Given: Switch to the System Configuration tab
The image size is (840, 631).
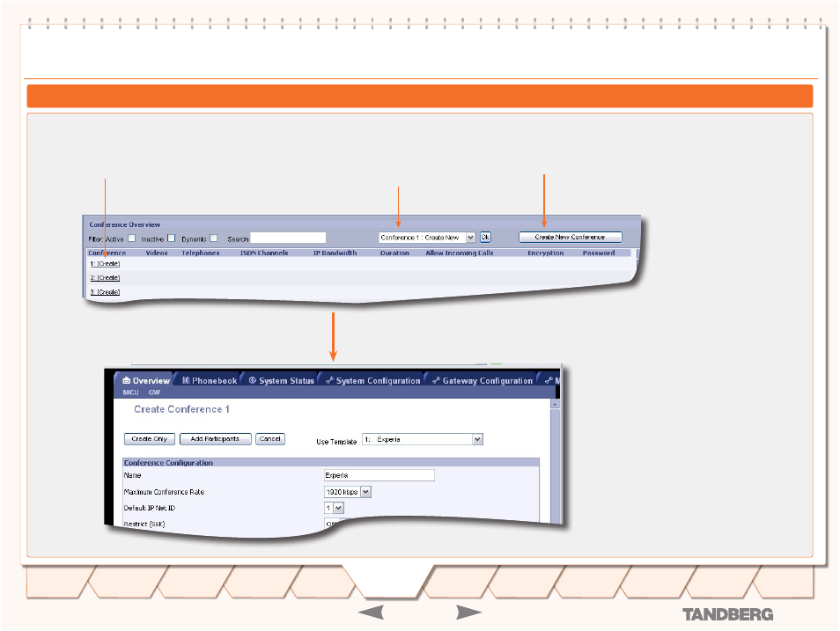Looking at the screenshot, I should (x=372, y=380).
